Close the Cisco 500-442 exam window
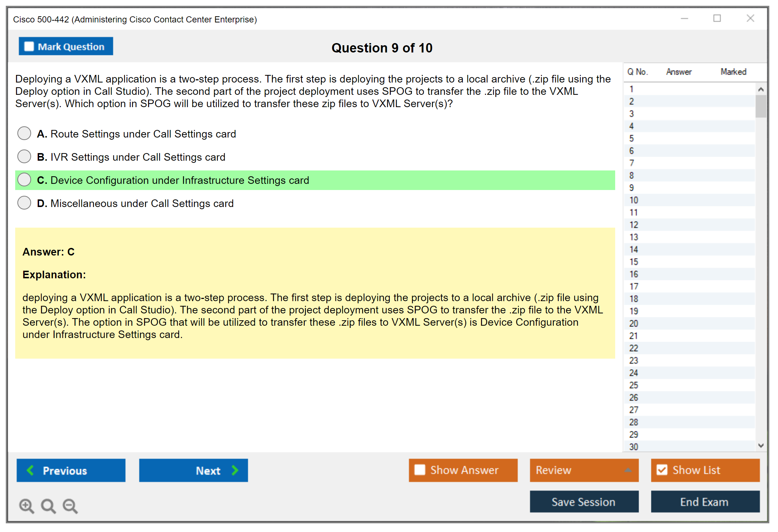 (x=750, y=18)
